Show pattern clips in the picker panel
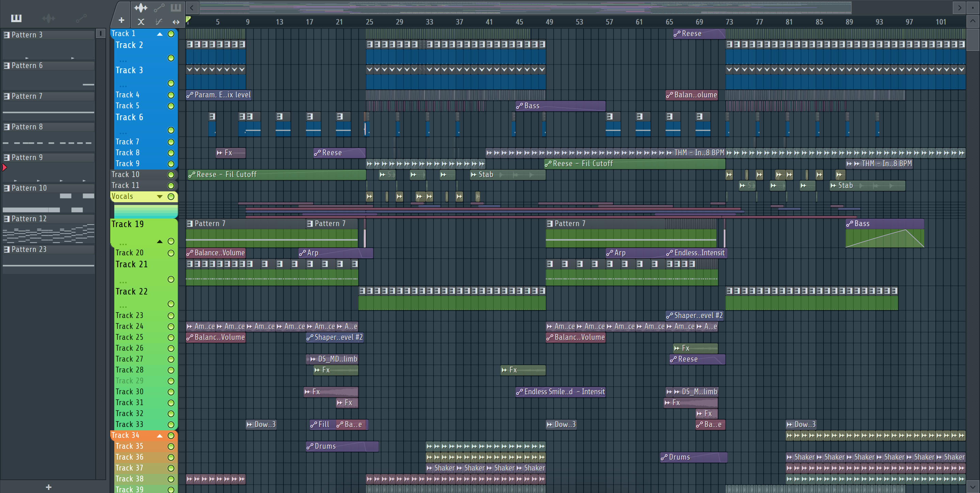Image resolution: width=980 pixels, height=493 pixels. point(16,18)
